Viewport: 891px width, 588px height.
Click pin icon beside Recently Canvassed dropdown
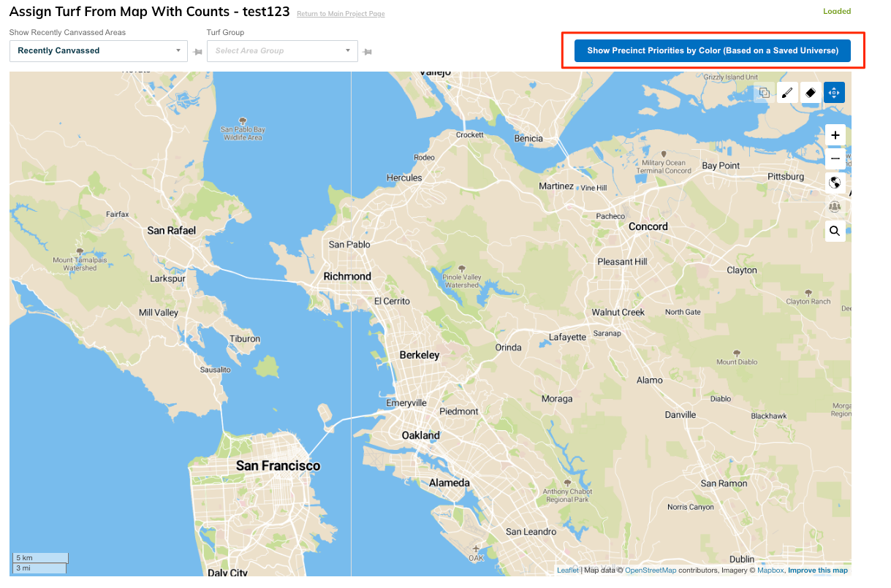click(x=197, y=51)
